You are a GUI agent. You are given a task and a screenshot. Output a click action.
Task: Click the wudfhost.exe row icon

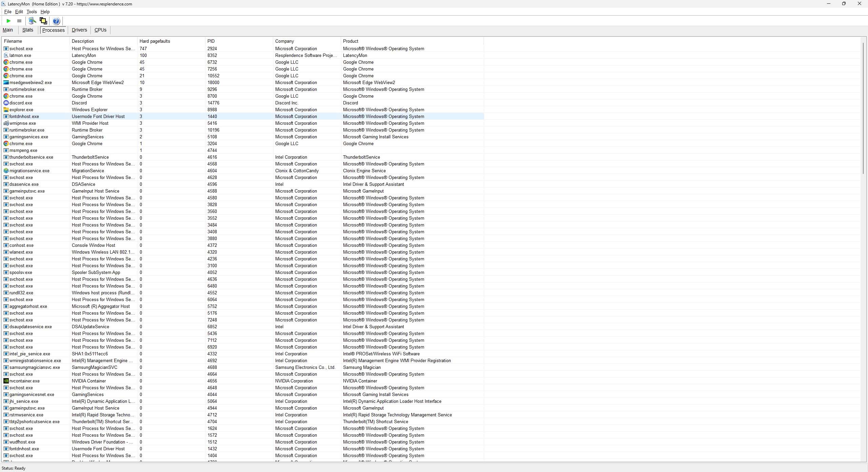6,442
